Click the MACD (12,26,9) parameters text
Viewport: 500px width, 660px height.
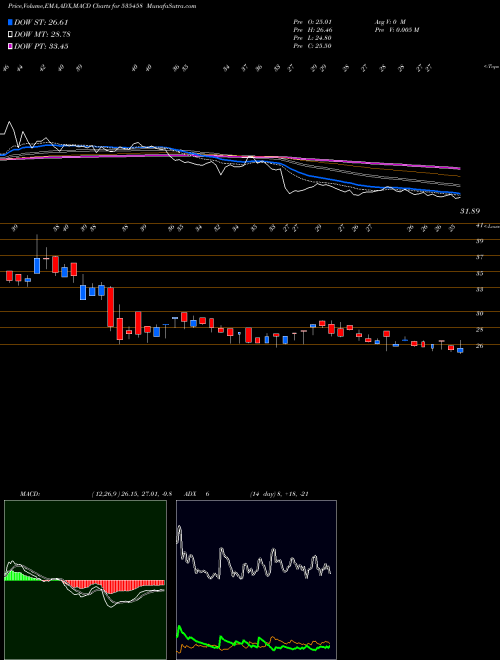tap(131, 494)
